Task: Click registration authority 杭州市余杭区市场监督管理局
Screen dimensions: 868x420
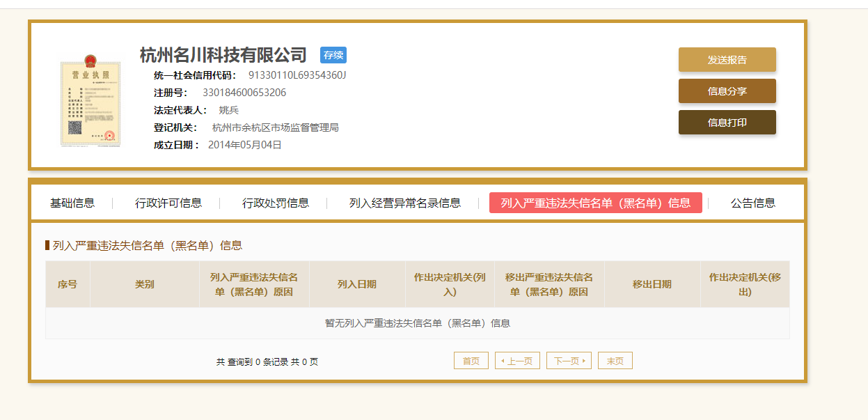Action: coord(276,127)
